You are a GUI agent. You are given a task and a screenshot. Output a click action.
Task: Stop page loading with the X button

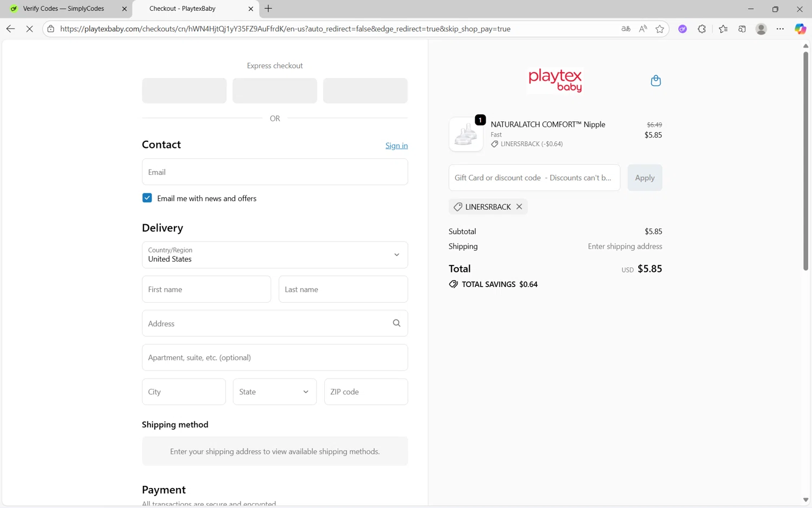(x=29, y=29)
